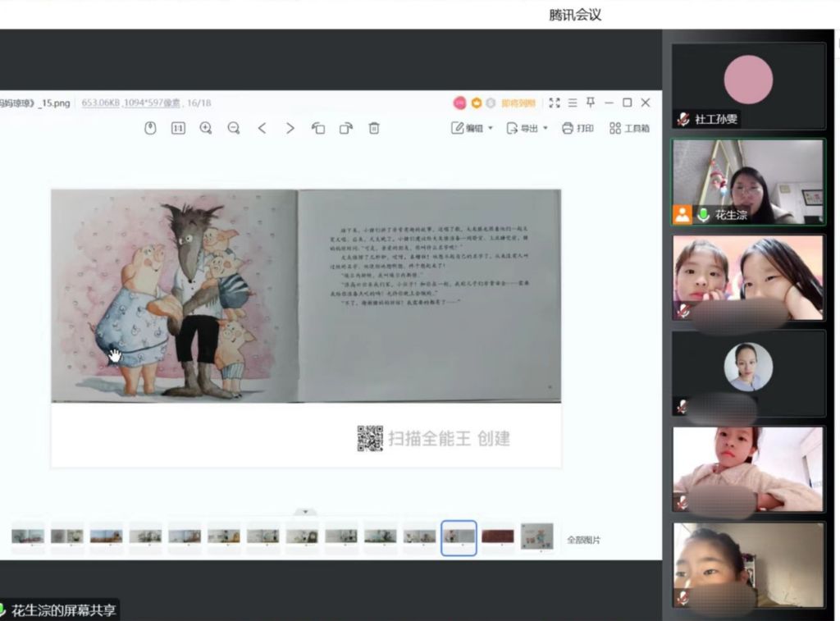The image size is (840, 621).
Task: Expand the 编辑 edit dropdown
Action: [x=491, y=129]
